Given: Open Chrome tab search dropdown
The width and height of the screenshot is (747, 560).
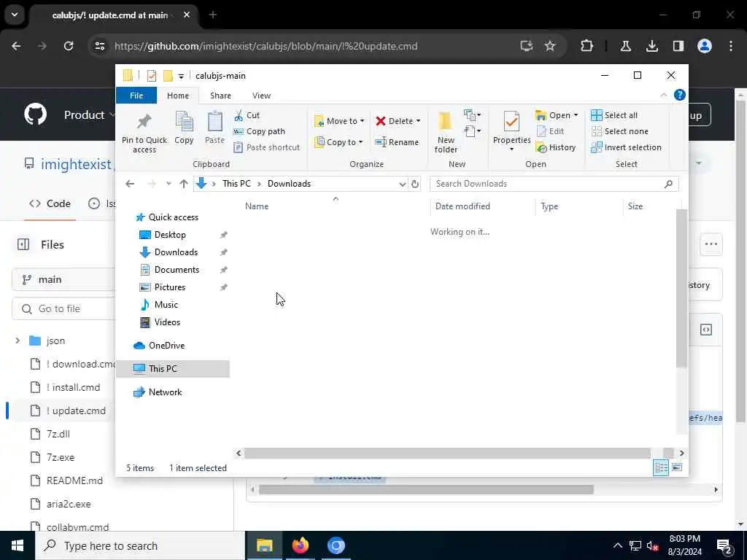Looking at the screenshot, I should [x=15, y=15].
